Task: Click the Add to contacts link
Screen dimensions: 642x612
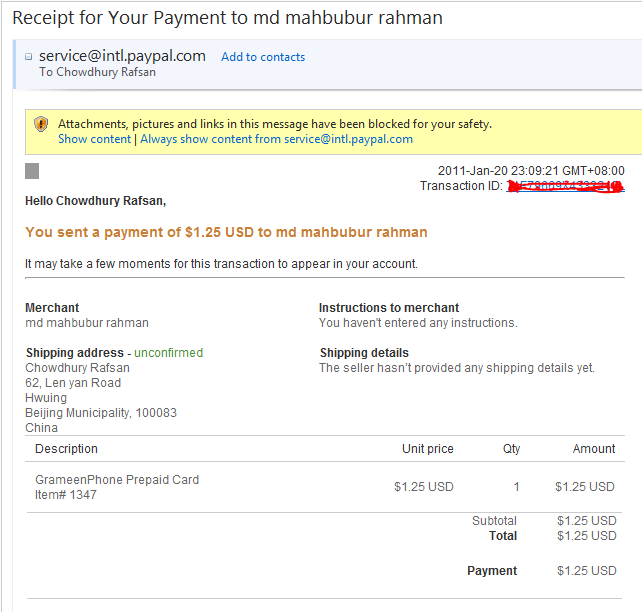Action: (x=263, y=57)
